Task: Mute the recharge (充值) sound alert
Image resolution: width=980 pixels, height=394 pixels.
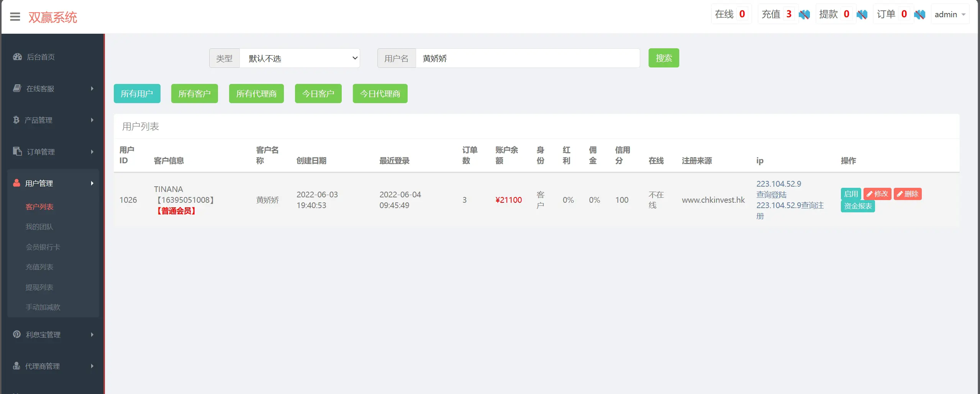Action: pos(804,15)
